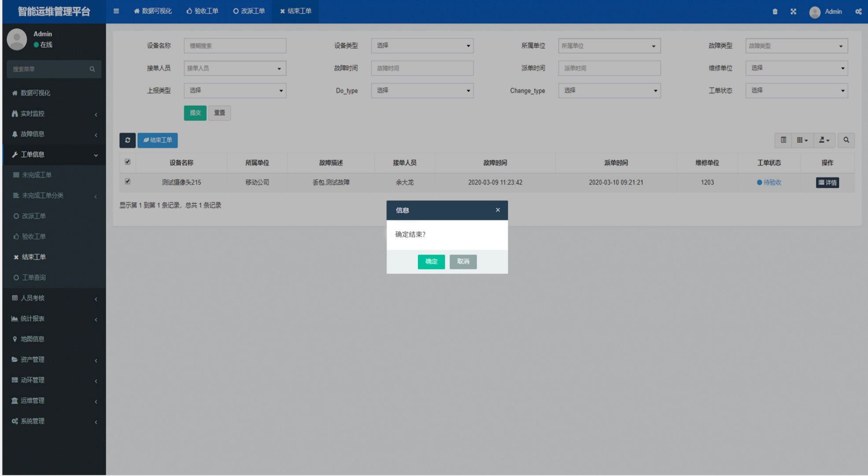Open Change_type dropdown
This screenshot has height=476, width=868.
tap(609, 91)
